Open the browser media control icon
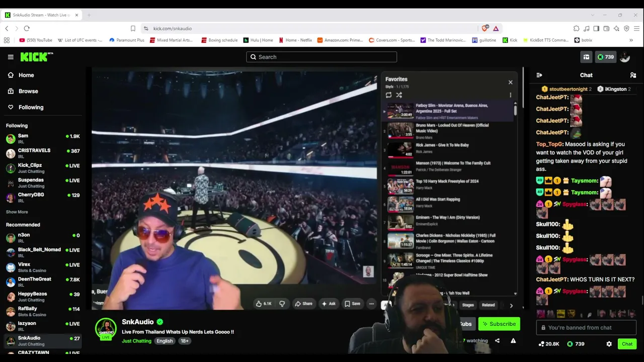Screen dimensions: 644x362 coord(586,29)
